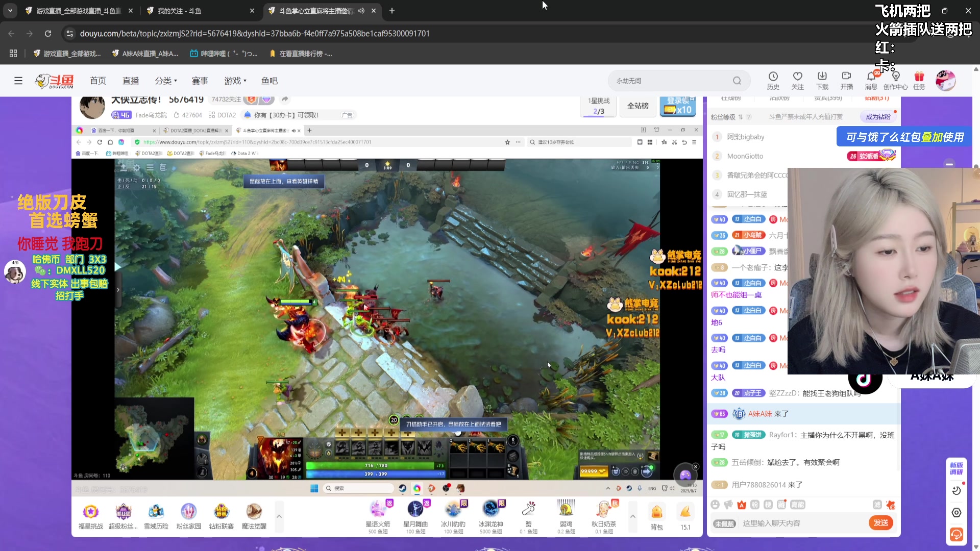
Task: Switch to the 我的关注 browser tab
Action: click(x=200, y=10)
